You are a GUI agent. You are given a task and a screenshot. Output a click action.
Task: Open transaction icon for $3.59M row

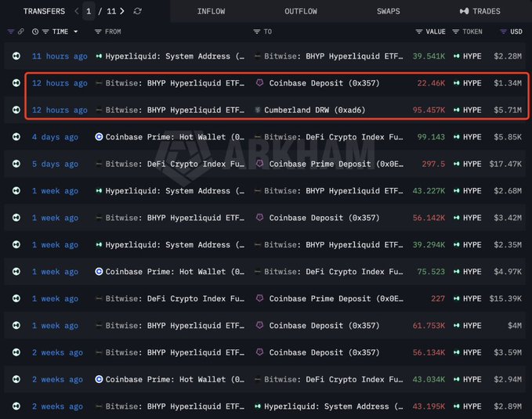point(16,352)
